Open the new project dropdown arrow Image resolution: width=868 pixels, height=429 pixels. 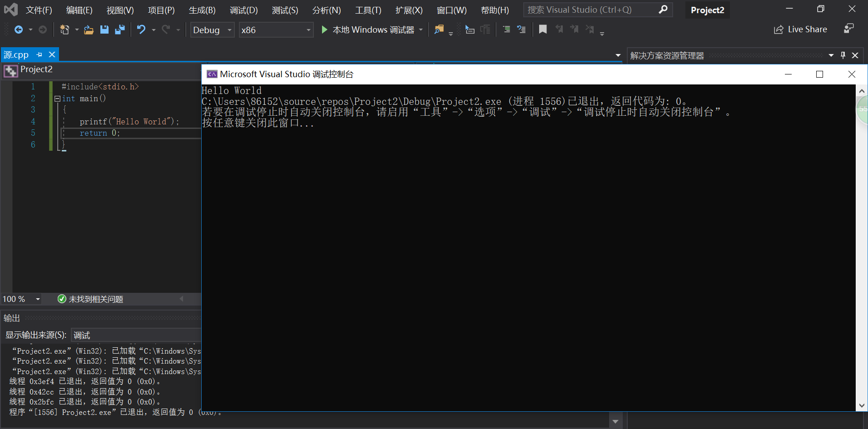tap(77, 30)
